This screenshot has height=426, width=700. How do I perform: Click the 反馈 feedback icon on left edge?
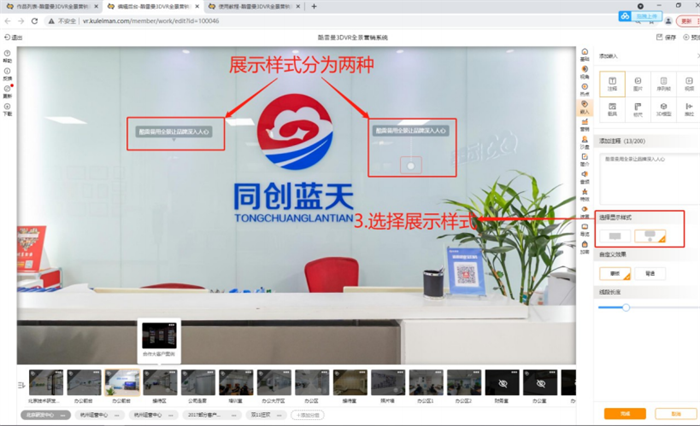tap(7, 74)
